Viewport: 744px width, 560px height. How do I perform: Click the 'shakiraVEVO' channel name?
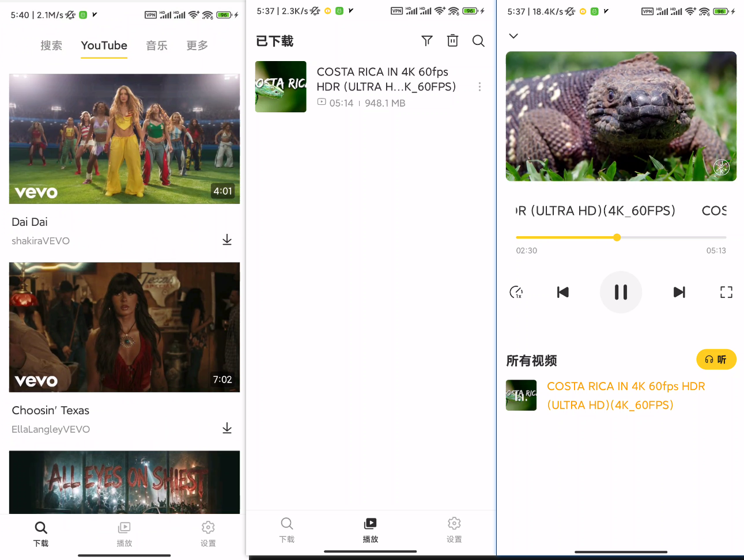coord(41,241)
